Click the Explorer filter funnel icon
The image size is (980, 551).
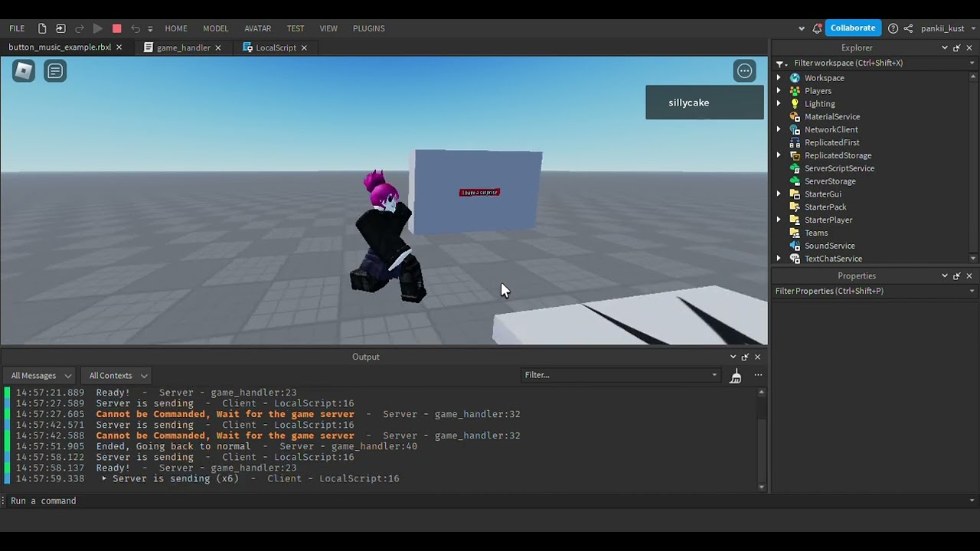point(780,64)
